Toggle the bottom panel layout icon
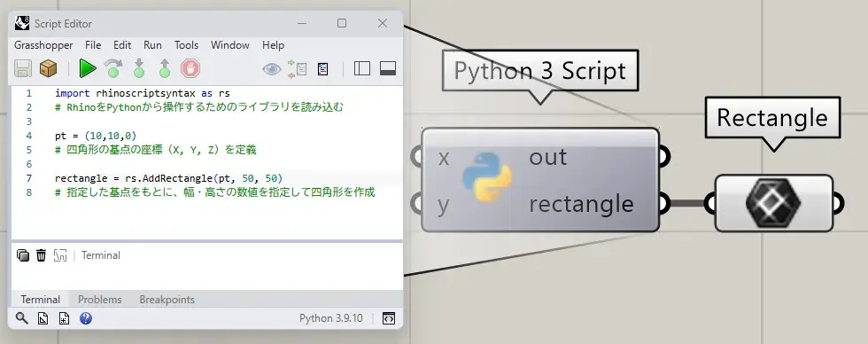Image resolution: width=868 pixels, height=344 pixels. coord(388,68)
